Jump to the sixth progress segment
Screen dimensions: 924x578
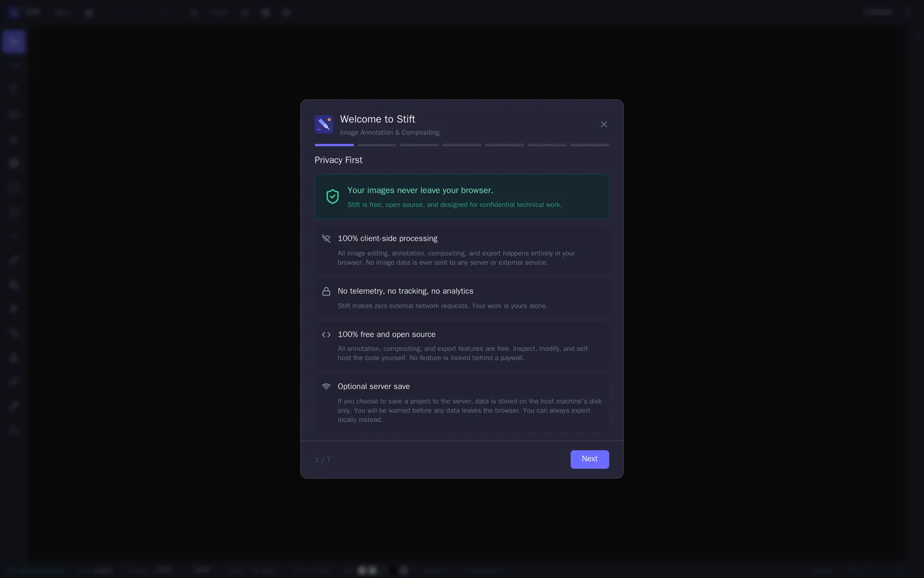tap(547, 145)
